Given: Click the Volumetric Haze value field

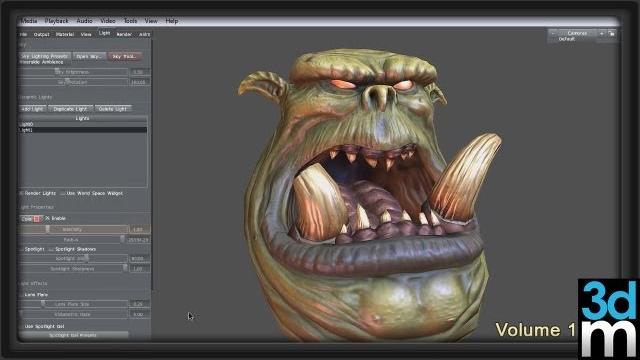Looking at the screenshot, I should click(x=140, y=315).
